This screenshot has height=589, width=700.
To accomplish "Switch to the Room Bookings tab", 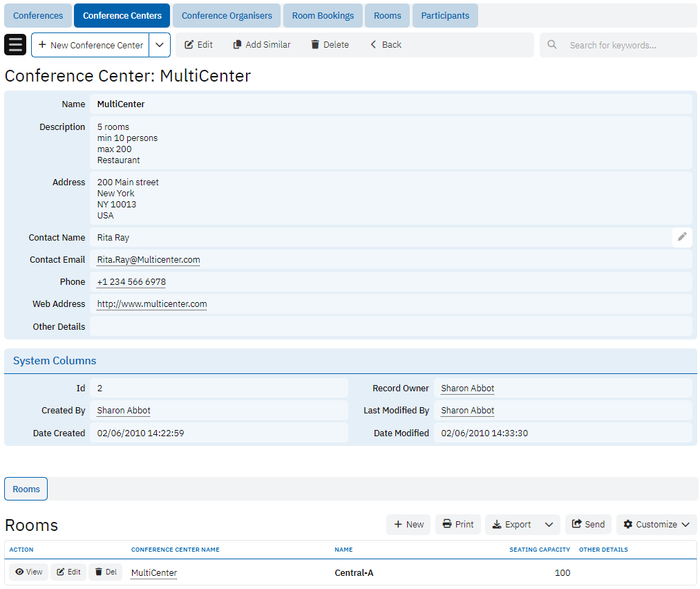I will tap(323, 15).
